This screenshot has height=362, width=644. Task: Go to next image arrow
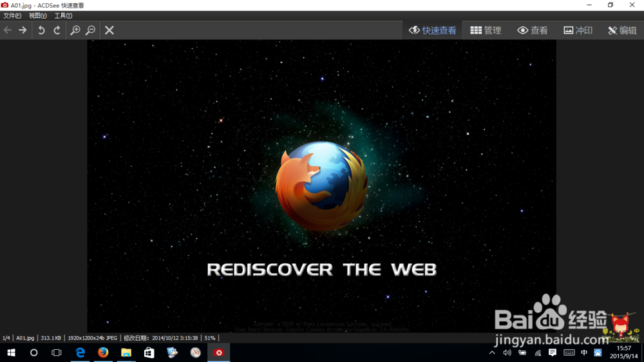point(23,30)
